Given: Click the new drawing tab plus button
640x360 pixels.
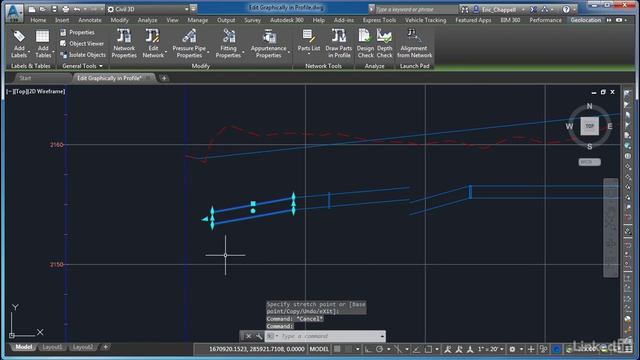Looking at the screenshot, I should (x=164, y=78).
